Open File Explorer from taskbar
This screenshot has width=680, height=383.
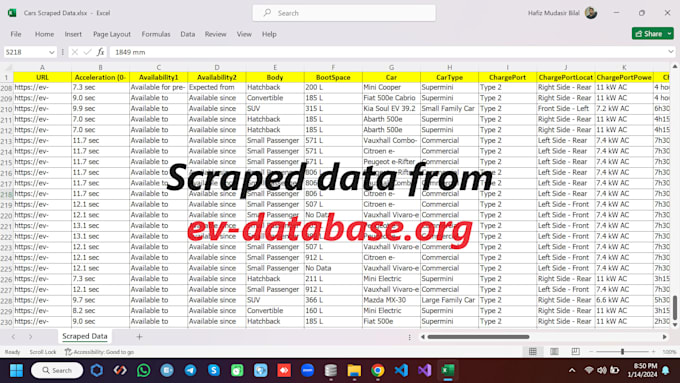pyautogui.click(x=354, y=370)
